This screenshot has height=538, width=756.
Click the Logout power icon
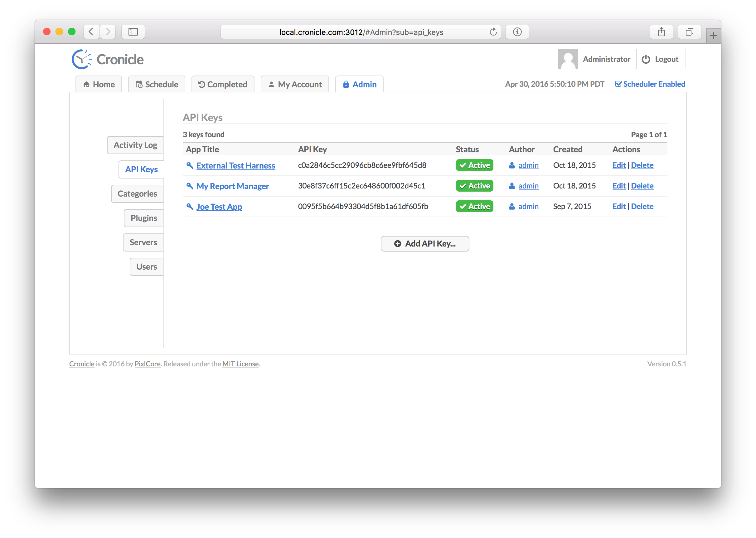(646, 59)
